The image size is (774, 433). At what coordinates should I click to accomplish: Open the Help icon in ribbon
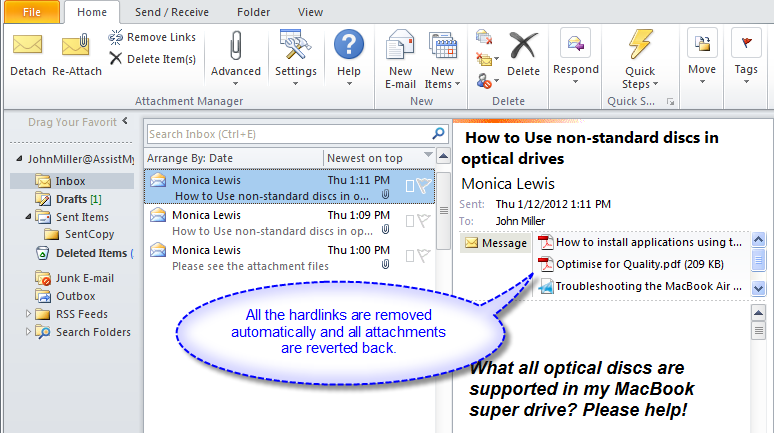[x=348, y=54]
